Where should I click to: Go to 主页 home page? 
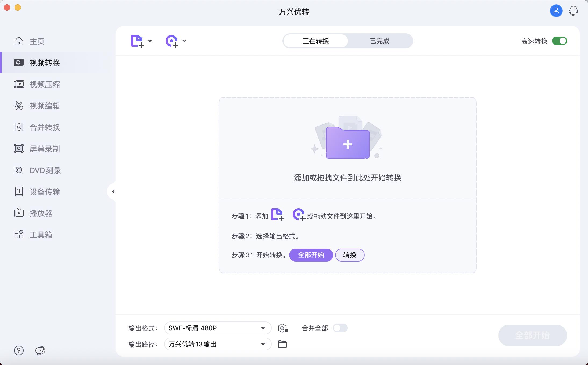[37, 41]
